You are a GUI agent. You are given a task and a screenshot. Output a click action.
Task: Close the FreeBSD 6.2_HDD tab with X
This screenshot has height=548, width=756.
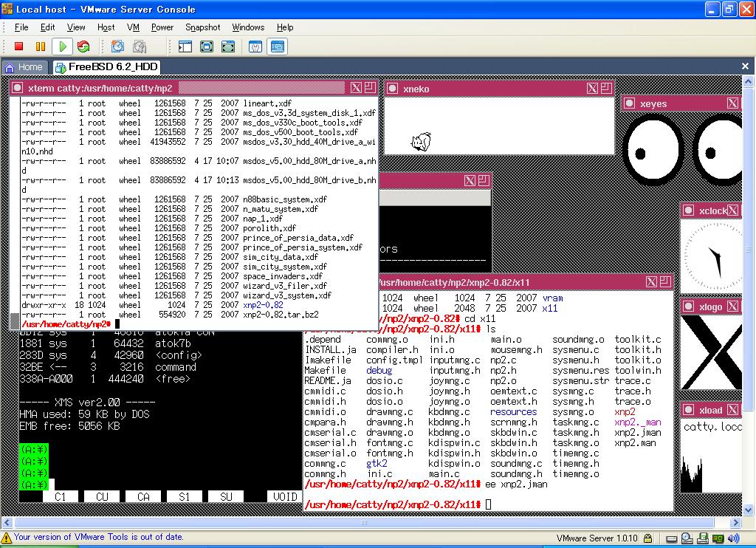pyautogui.click(x=745, y=66)
